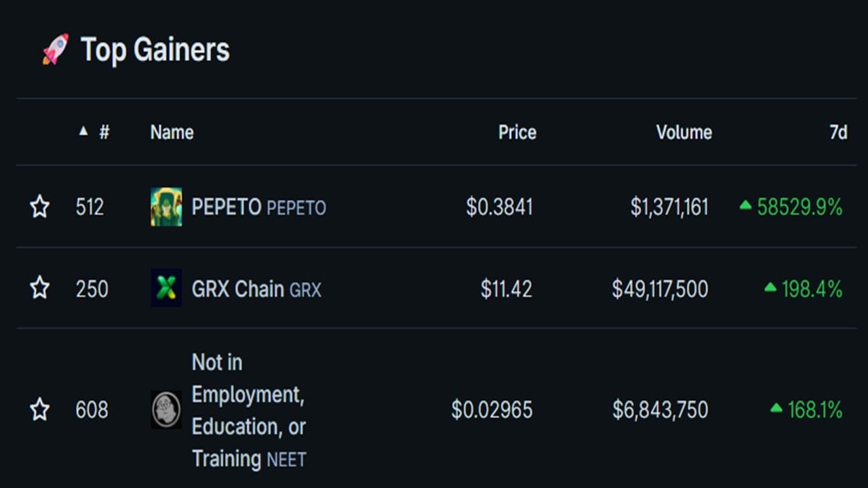Image resolution: width=868 pixels, height=488 pixels.
Task: Click the rocket icon beside Top Gainers
Action: 56,49
